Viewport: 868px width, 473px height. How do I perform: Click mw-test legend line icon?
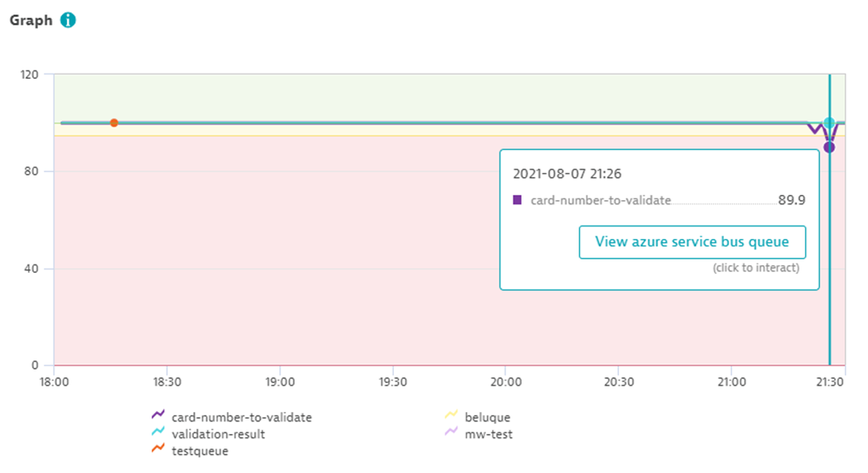pos(451,431)
